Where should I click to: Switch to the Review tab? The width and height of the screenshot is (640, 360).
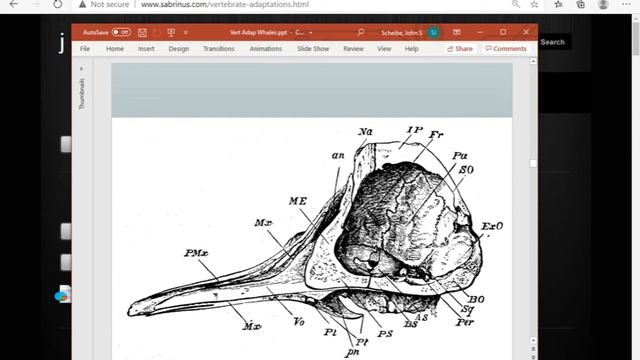click(353, 49)
